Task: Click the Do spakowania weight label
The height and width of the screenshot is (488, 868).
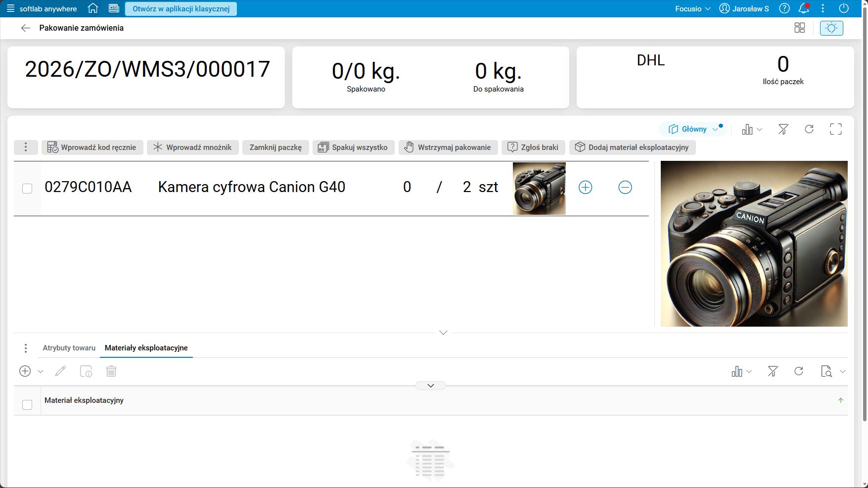Action: pyautogui.click(x=499, y=89)
